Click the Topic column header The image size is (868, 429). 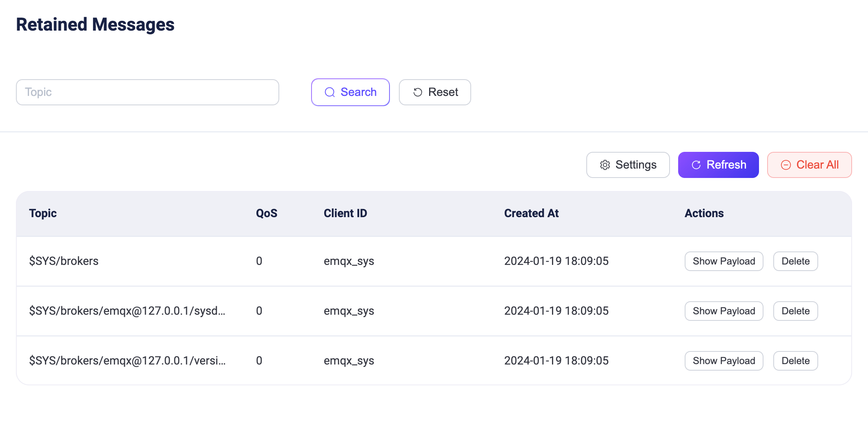43,213
